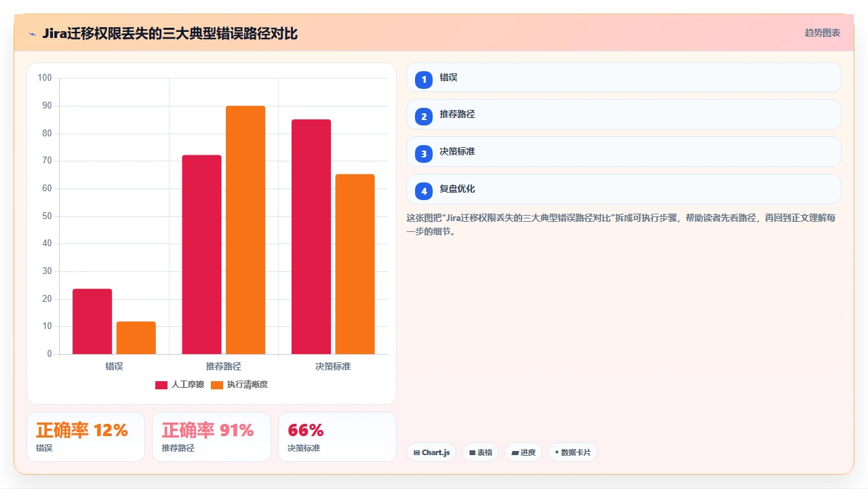Click the x-axis label 推荐路径

(224, 366)
